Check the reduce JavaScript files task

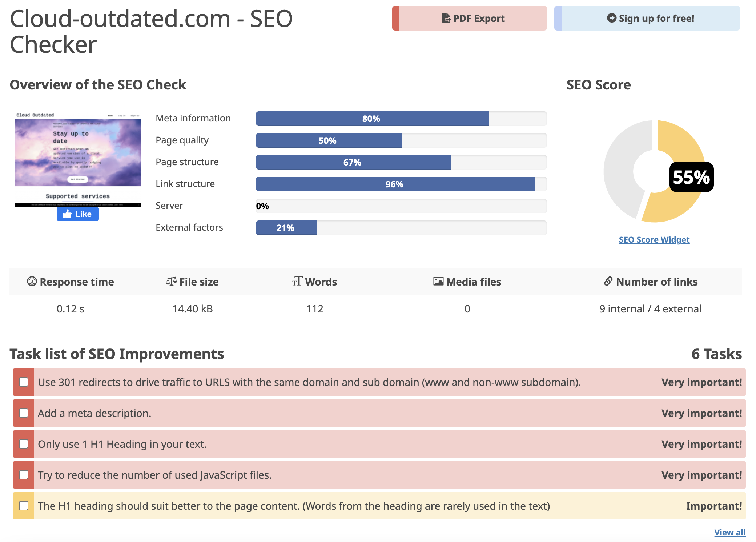24,475
